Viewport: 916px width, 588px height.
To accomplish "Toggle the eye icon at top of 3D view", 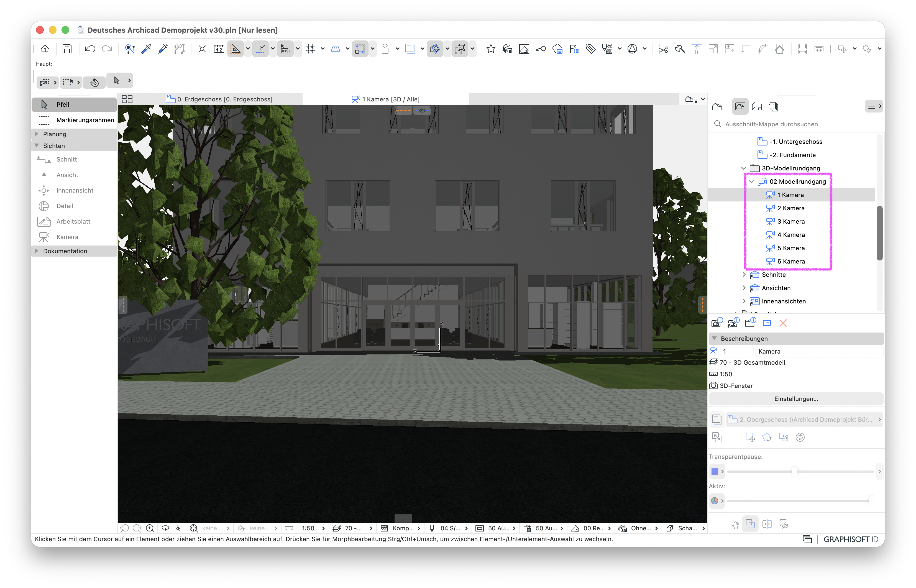I will point(422,110).
